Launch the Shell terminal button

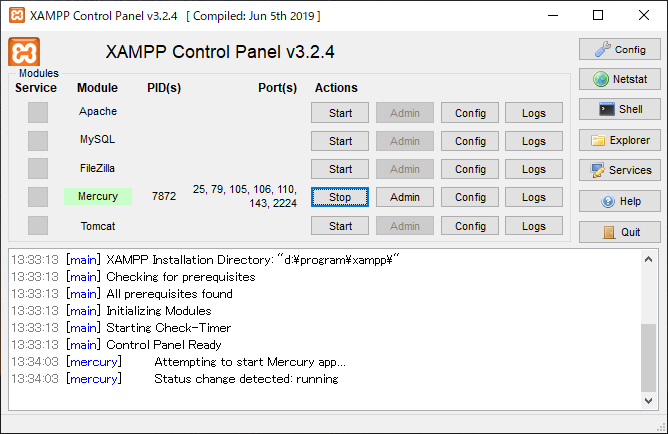click(619, 109)
